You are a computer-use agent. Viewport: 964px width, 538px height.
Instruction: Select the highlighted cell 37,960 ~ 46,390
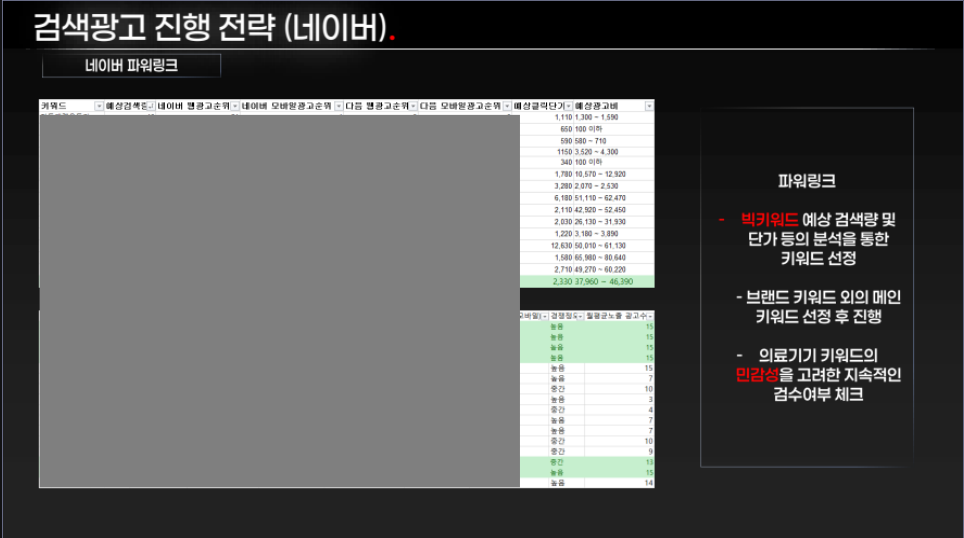[x=604, y=282]
